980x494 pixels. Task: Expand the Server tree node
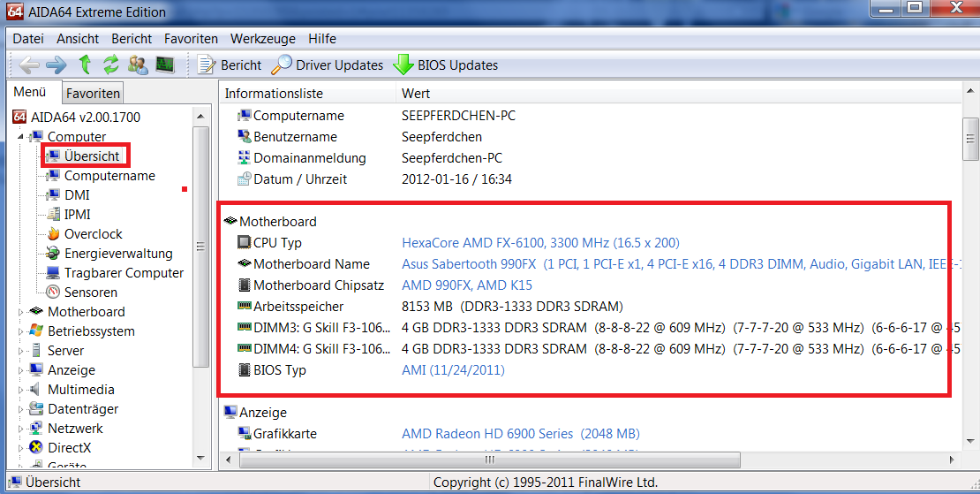pyautogui.click(x=20, y=351)
